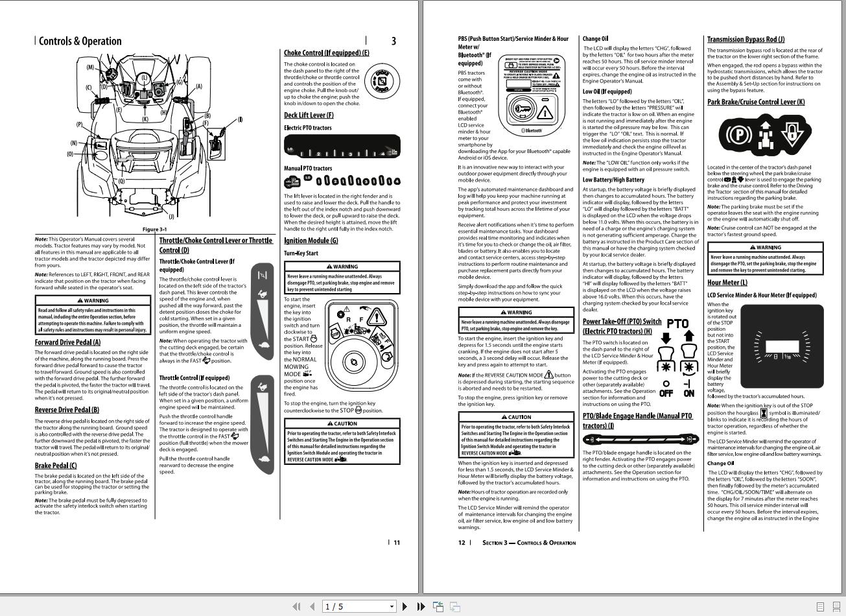Switch to continuous page layout
846x616 pixels.
[x=836, y=607]
